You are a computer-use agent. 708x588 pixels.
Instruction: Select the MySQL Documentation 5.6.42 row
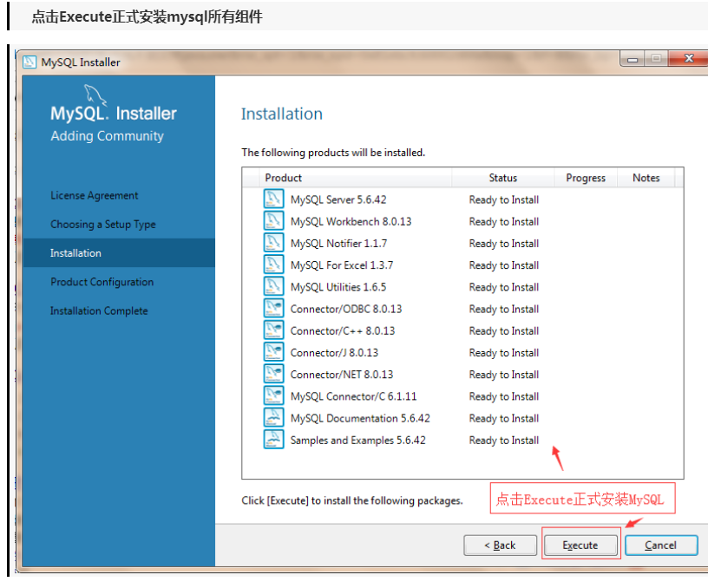tap(462, 418)
